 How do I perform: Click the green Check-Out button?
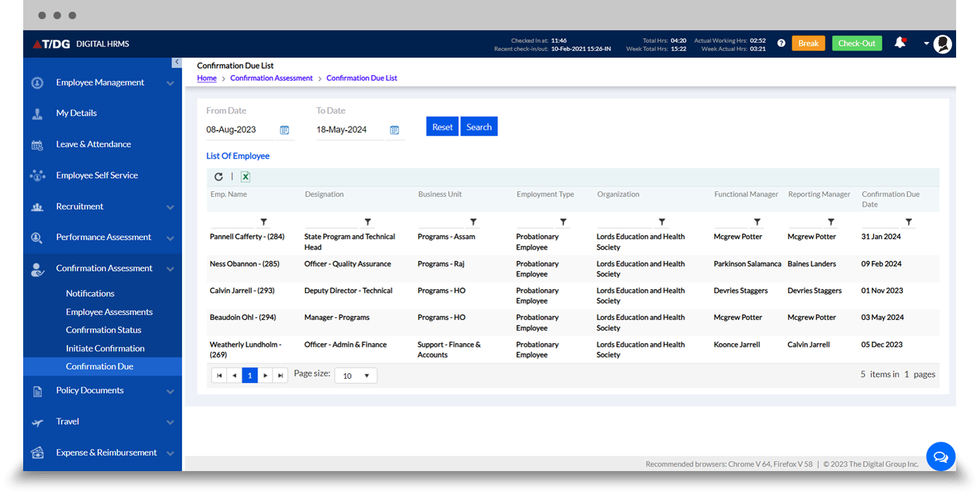click(857, 44)
